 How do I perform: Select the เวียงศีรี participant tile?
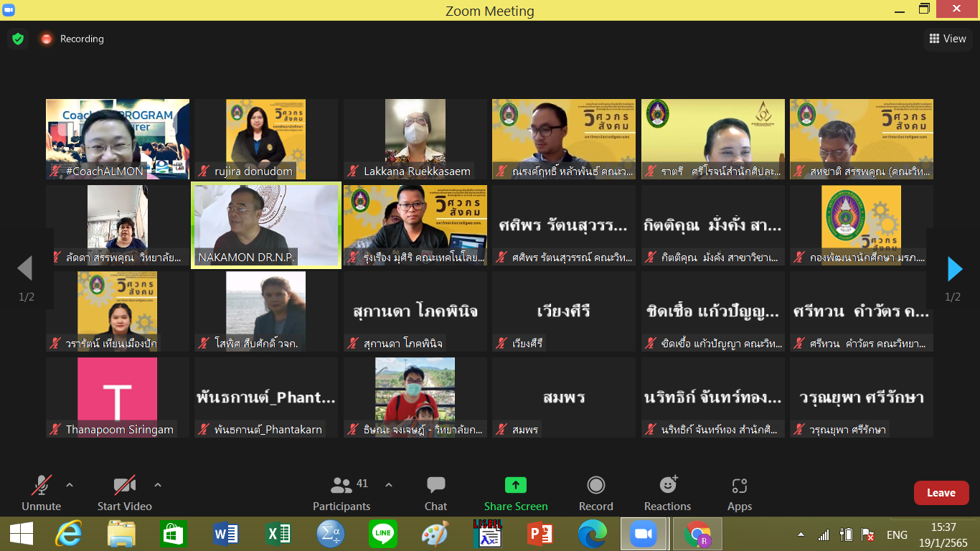(x=564, y=311)
